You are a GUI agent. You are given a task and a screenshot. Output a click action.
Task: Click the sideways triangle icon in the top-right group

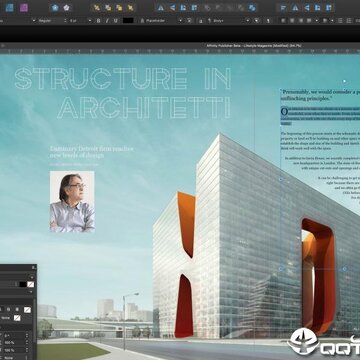pyautogui.click(x=306, y=7)
